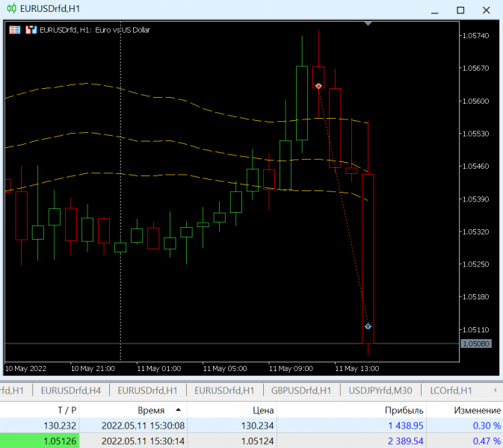Open the EURUSDrfd,H1 tab just before GBPUSDrfd,H1
503x448 pixels.
[x=224, y=391]
